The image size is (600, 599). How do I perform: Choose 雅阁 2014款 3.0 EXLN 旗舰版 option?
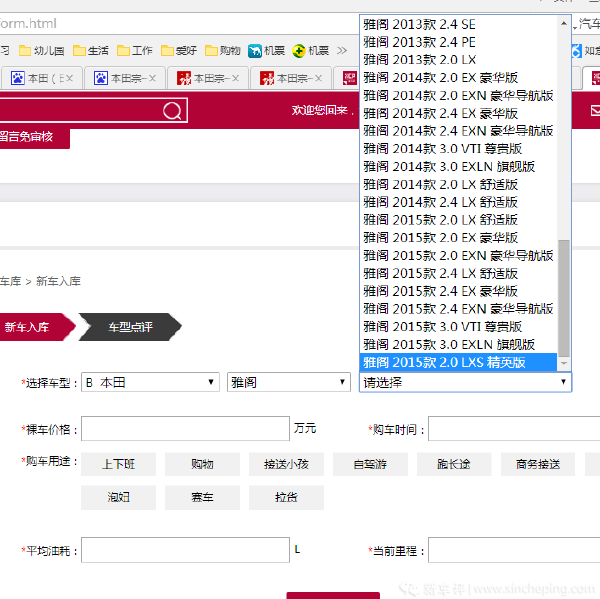click(x=458, y=166)
